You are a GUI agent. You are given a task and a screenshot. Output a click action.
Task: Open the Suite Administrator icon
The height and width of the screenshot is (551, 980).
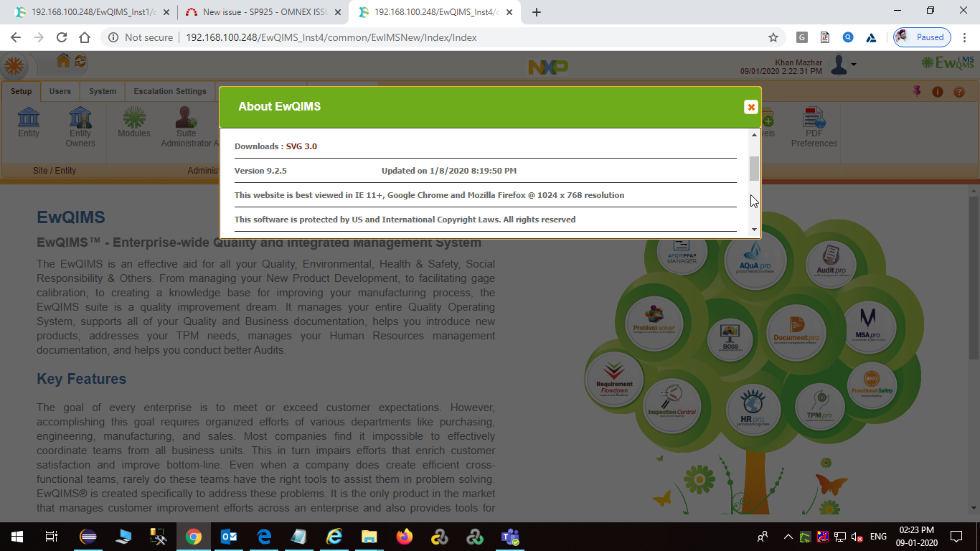pos(187,127)
